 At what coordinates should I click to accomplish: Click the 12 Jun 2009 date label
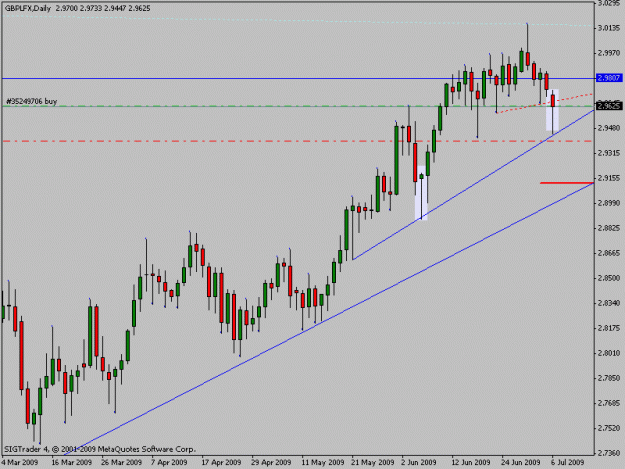(x=471, y=463)
